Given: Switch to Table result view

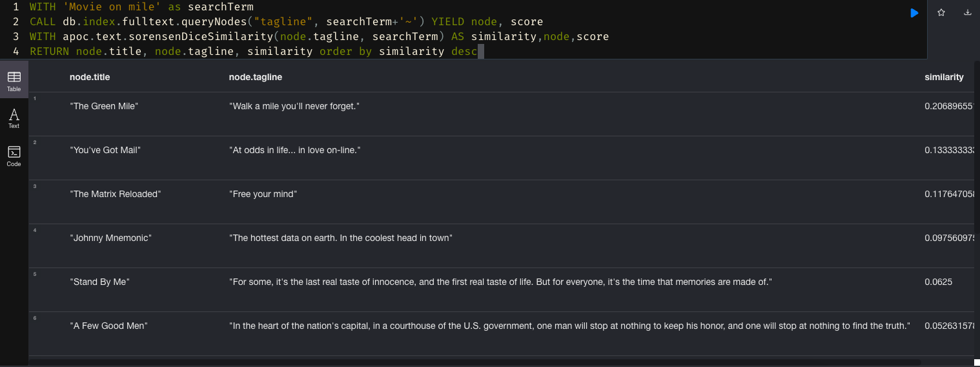Looking at the screenshot, I should click(x=14, y=81).
